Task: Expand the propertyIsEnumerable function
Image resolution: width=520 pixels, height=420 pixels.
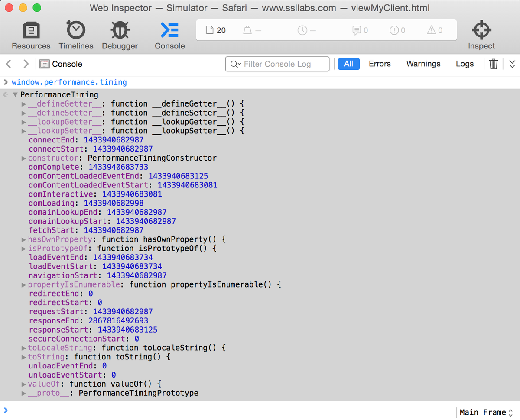Action: point(24,285)
